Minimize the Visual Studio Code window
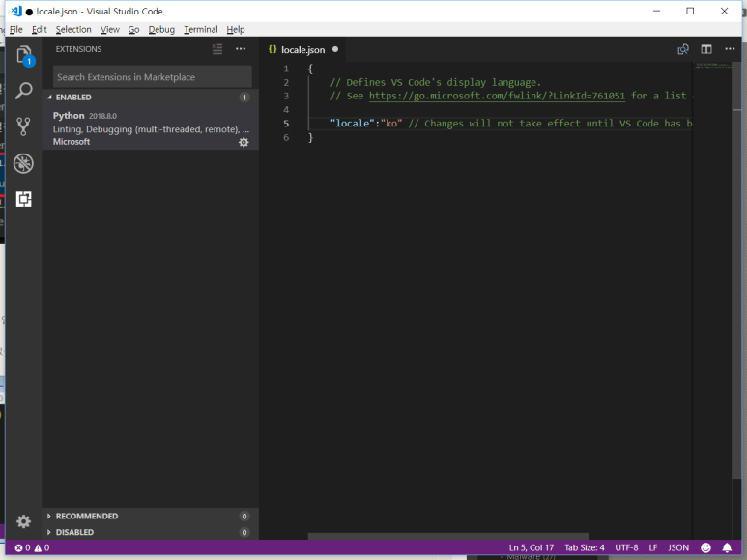The height and width of the screenshot is (560, 747). [x=656, y=11]
